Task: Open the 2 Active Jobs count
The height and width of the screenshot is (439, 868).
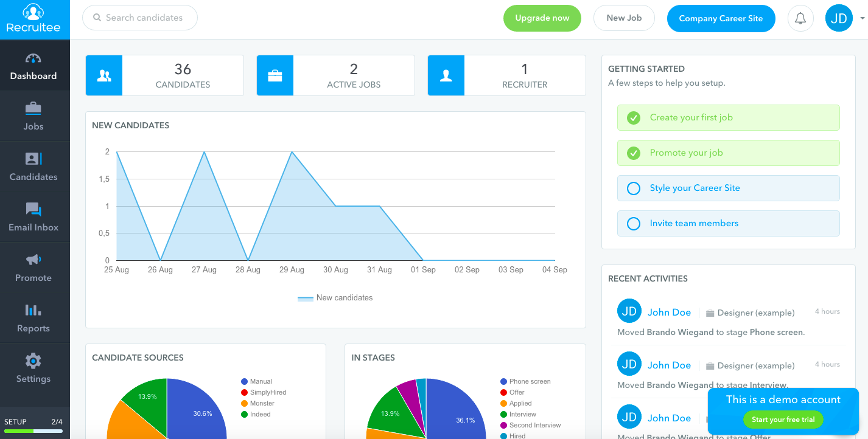Action: (x=354, y=75)
